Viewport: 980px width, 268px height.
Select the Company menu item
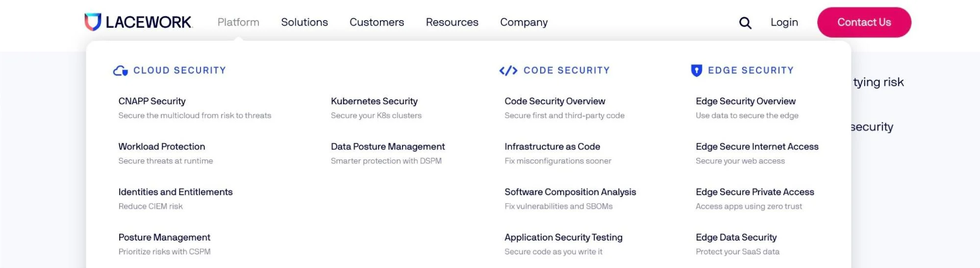tap(524, 22)
